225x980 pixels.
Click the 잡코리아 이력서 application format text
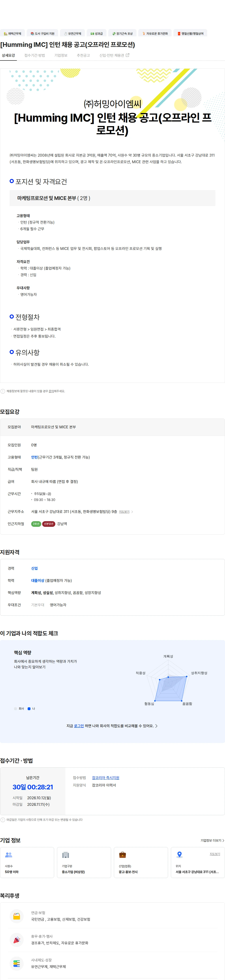pos(104,785)
